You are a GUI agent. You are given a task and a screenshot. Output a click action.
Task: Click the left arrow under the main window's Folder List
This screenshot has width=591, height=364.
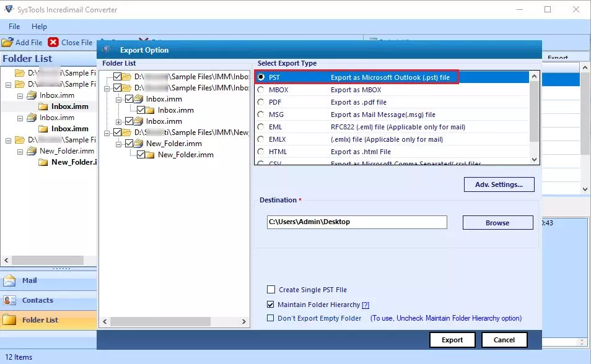click(6, 261)
